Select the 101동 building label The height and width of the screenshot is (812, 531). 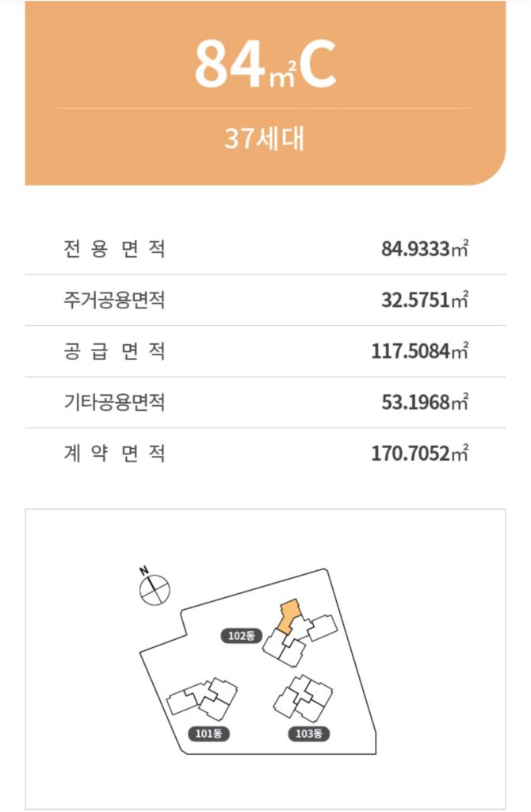click(x=208, y=733)
